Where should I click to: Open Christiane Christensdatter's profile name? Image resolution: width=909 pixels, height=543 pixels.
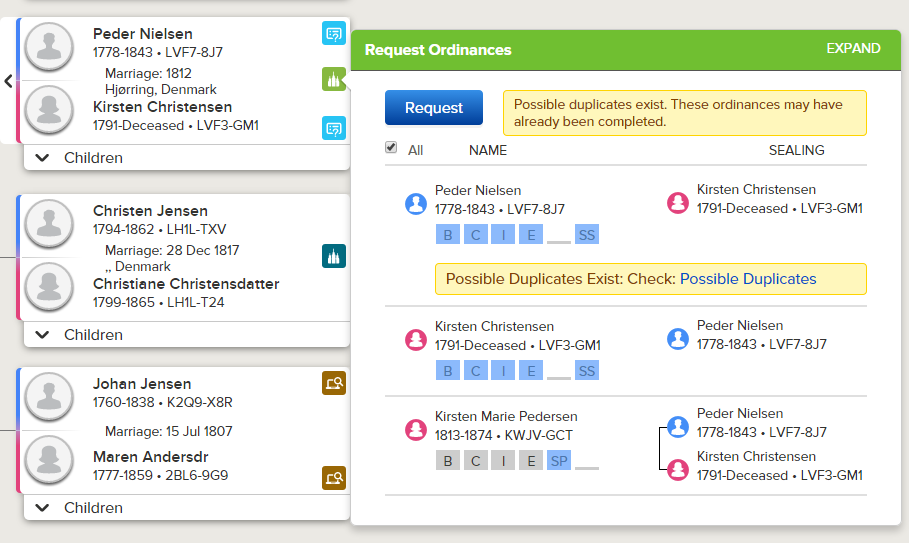tap(186, 284)
